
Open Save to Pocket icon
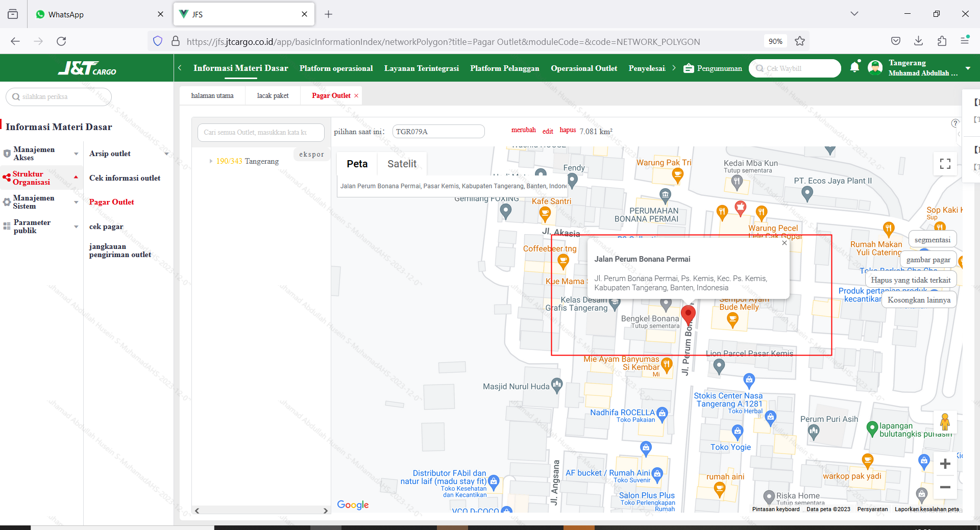click(896, 41)
